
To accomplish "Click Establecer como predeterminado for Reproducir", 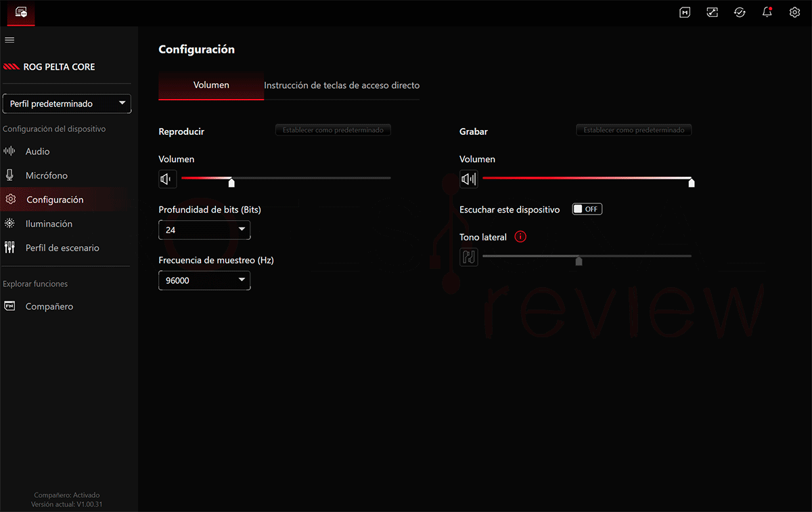I will [333, 130].
